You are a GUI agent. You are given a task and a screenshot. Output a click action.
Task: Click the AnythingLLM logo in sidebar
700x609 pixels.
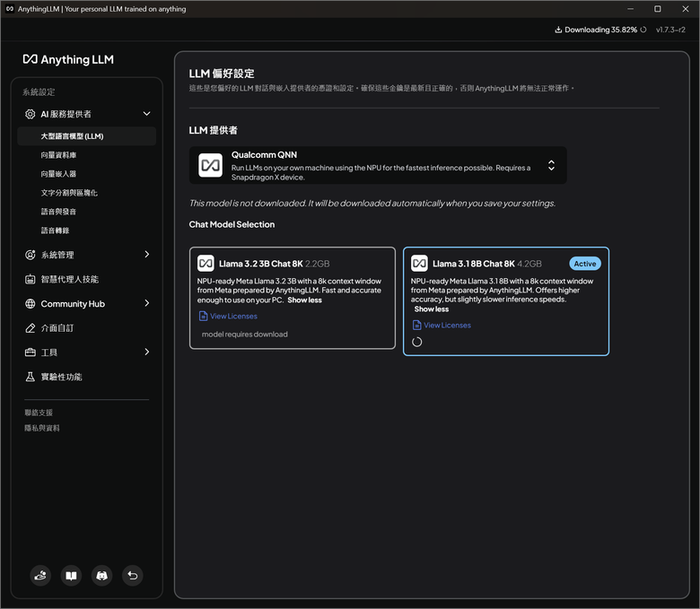[68, 59]
